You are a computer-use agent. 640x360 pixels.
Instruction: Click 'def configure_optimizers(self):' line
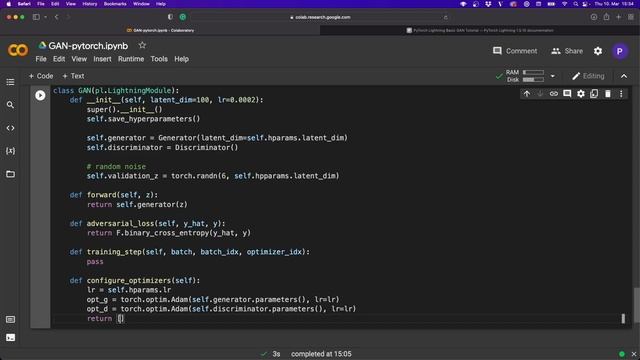coord(135,280)
